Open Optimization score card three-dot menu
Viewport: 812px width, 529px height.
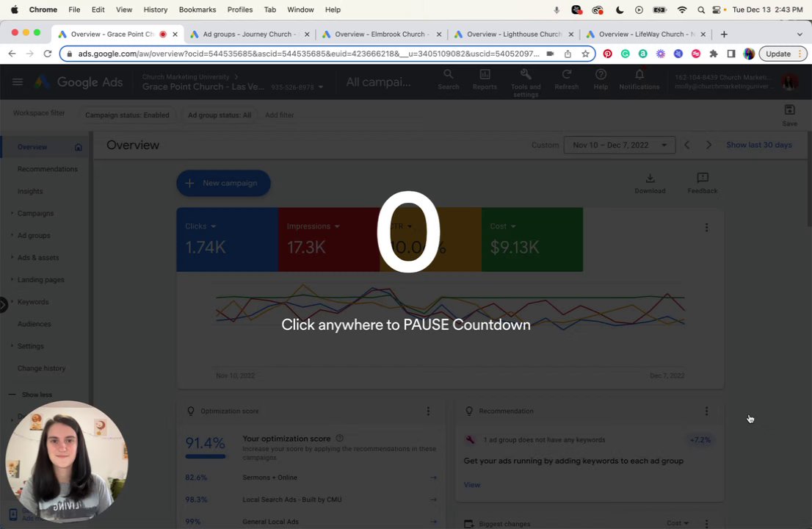pos(428,411)
